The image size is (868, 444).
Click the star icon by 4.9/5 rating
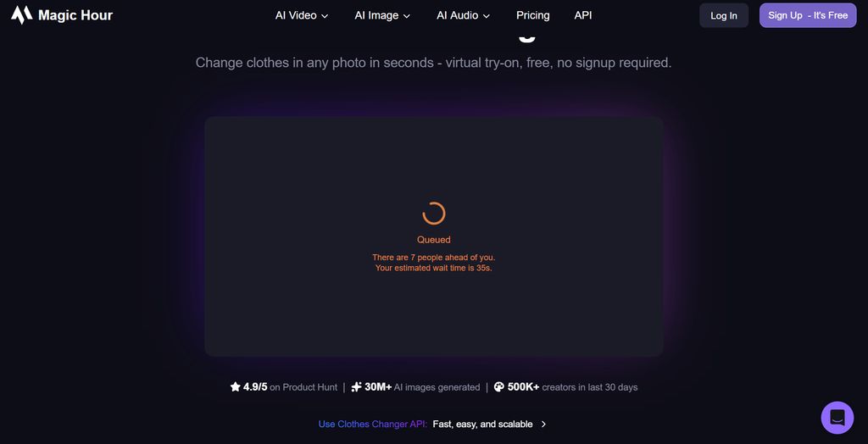[236, 387]
